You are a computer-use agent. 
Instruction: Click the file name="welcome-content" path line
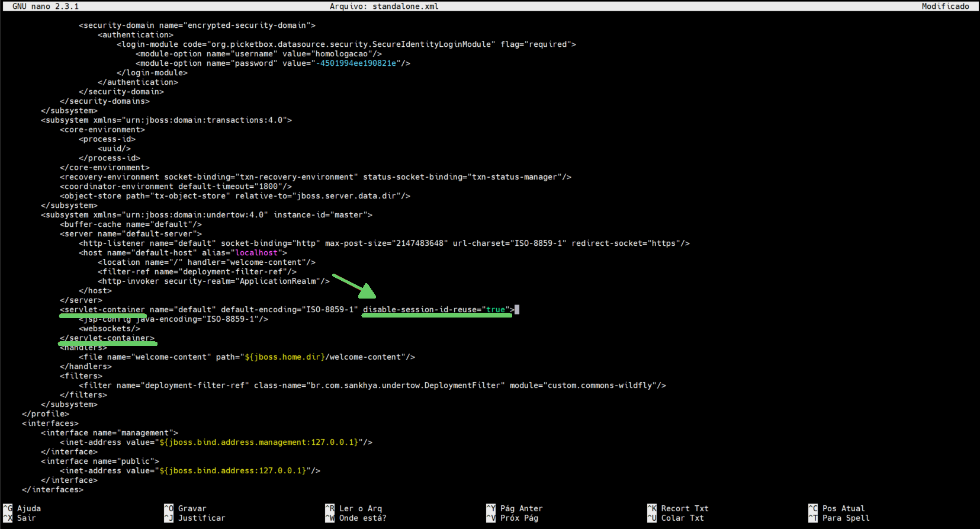(247, 357)
